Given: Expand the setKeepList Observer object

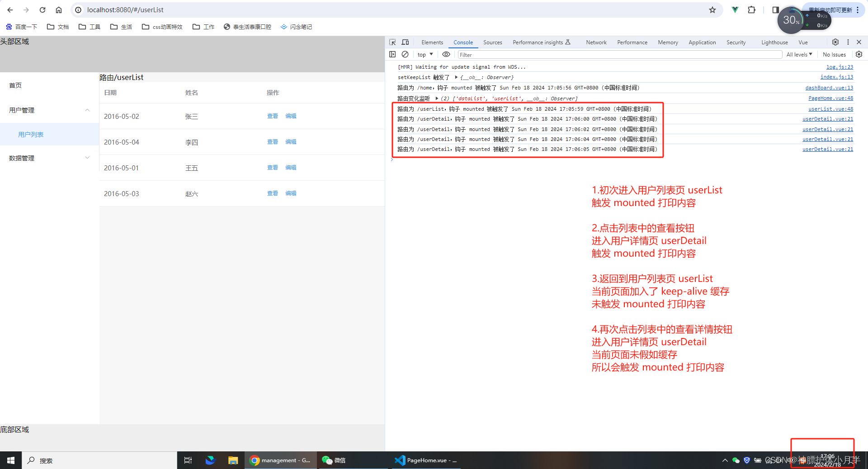Looking at the screenshot, I should pyautogui.click(x=456, y=77).
